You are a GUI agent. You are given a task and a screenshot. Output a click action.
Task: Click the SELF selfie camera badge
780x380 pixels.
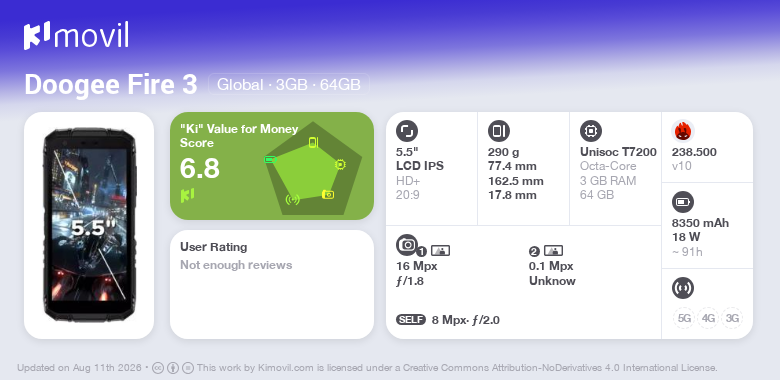[411, 320]
